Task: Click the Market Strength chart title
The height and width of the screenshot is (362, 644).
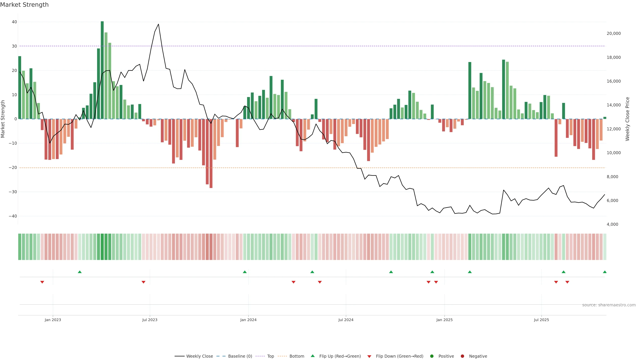Action: pyautogui.click(x=24, y=5)
